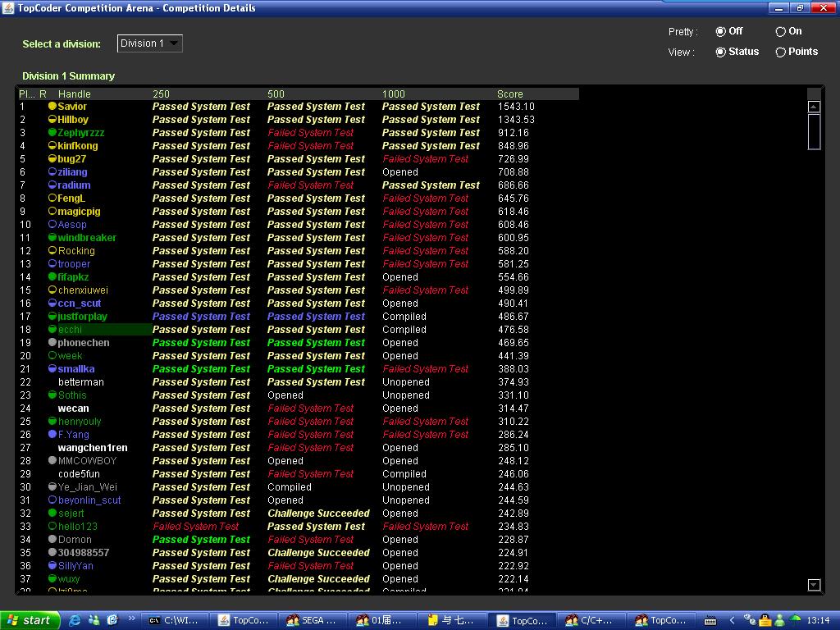Open magicpig's handle
This screenshot has height=630, width=840.
click(79, 211)
